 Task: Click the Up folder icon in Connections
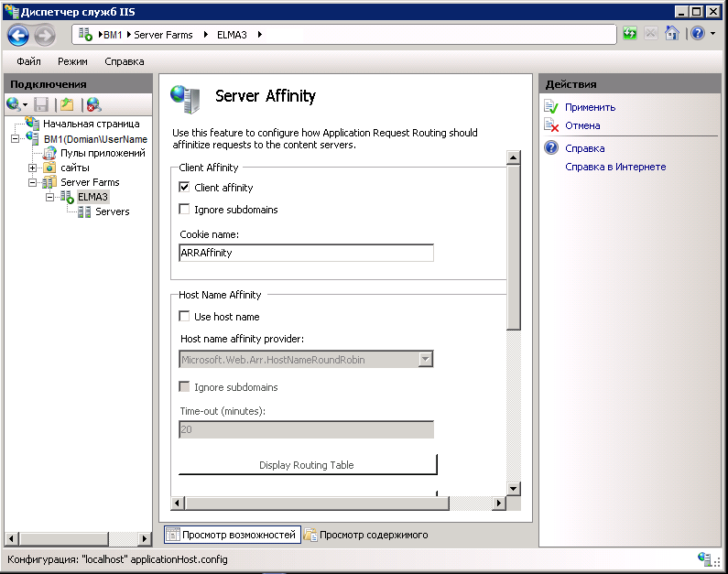pyautogui.click(x=66, y=104)
